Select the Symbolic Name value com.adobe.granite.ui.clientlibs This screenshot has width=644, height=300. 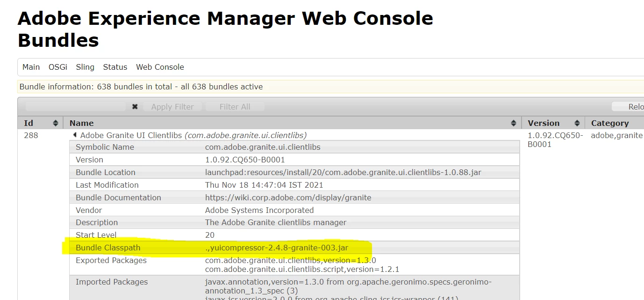(x=263, y=147)
